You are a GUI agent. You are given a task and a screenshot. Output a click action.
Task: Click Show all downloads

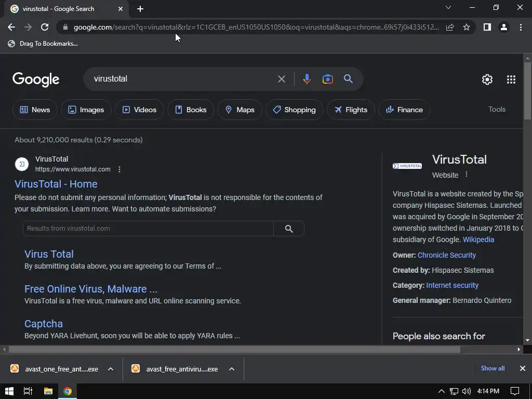click(493, 368)
